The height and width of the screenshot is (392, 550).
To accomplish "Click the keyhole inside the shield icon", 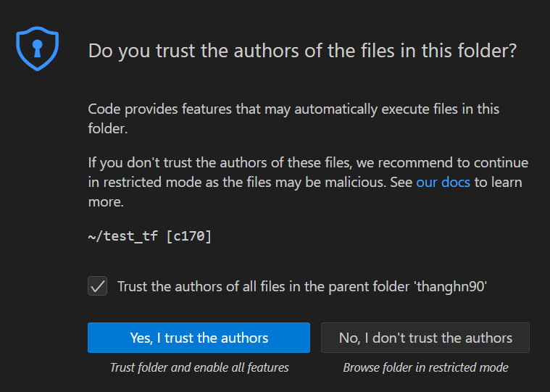I will (37, 46).
